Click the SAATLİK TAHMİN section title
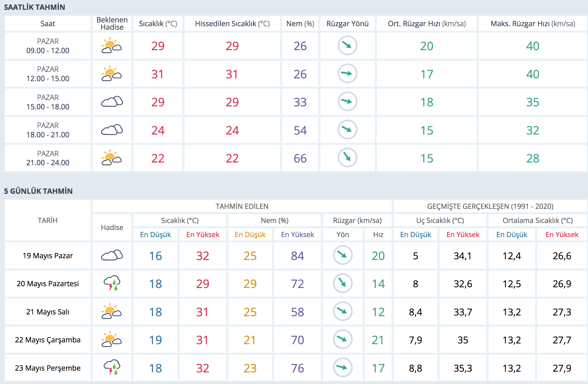The image size is (588, 384). [x=34, y=7]
